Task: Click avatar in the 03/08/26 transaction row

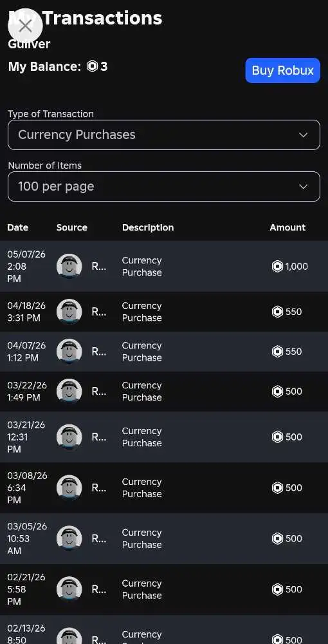Action: (69, 488)
